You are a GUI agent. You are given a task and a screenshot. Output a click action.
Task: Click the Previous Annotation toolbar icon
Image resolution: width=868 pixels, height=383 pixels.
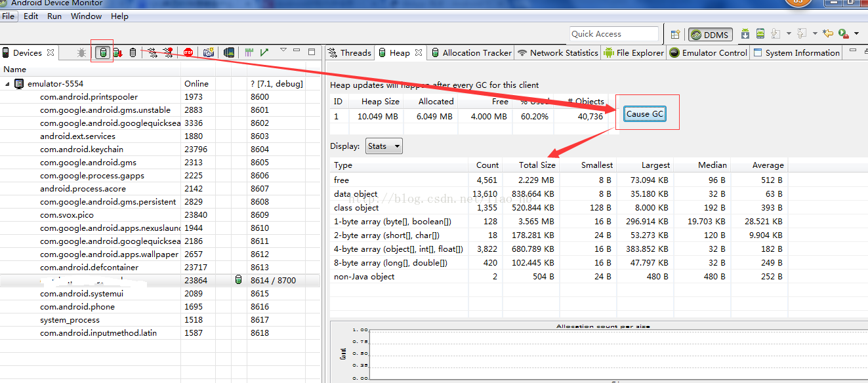(x=801, y=33)
